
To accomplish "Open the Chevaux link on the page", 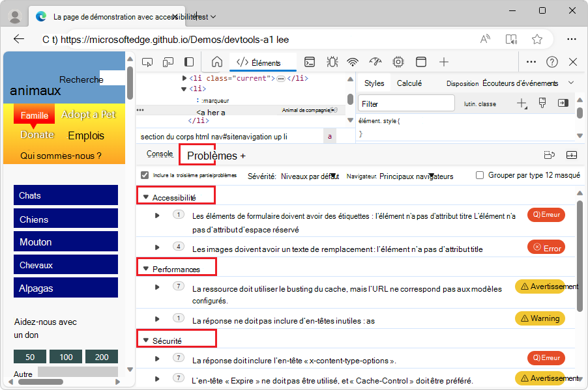I will click(66, 265).
